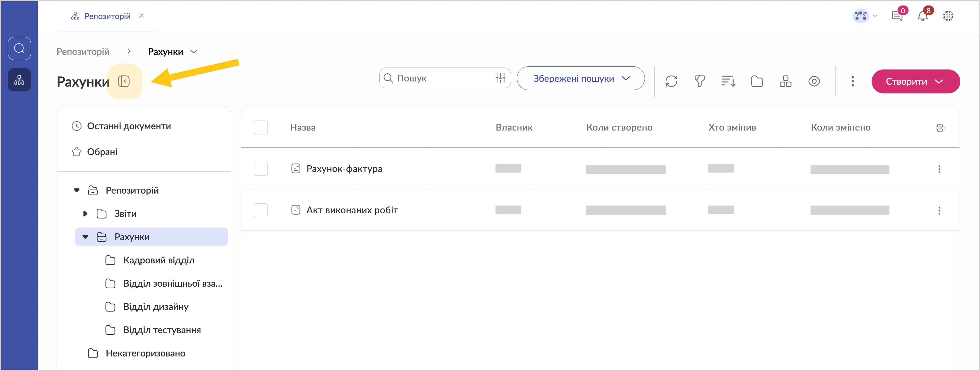This screenshot has height=371, width=980.
Task: Click the search sidebar icon
Action: (19, 48)
